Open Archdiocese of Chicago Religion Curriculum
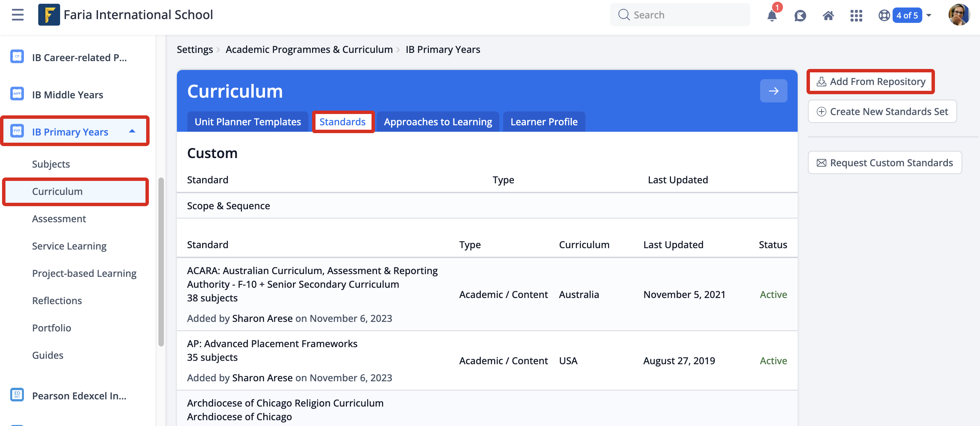 tap(285, 403)
